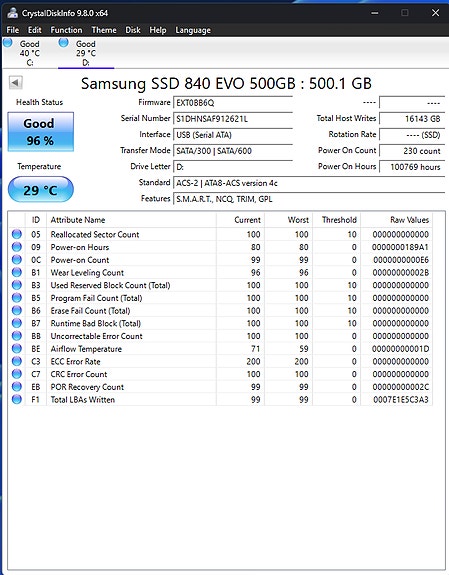Open the File menu

pos(12,30)
